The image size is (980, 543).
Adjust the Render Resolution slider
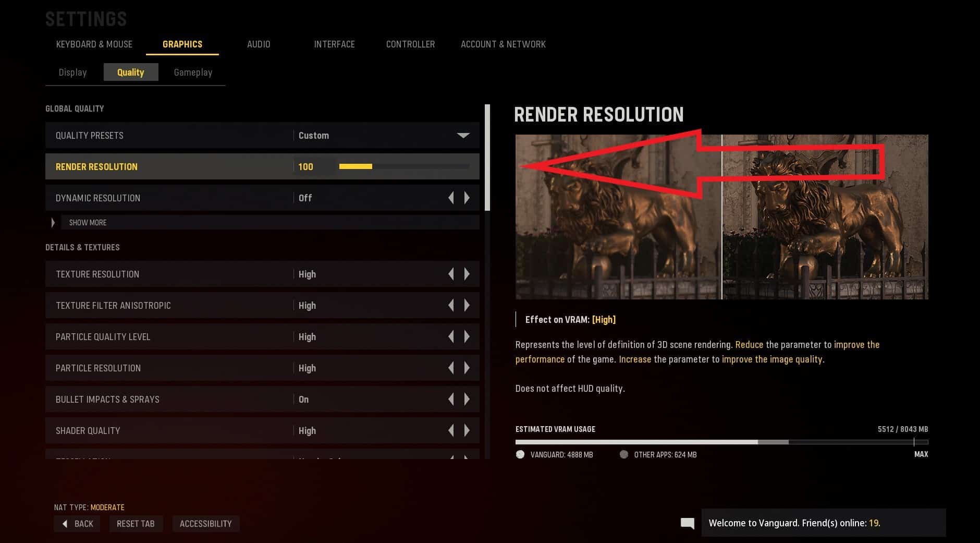pos(405,166)
